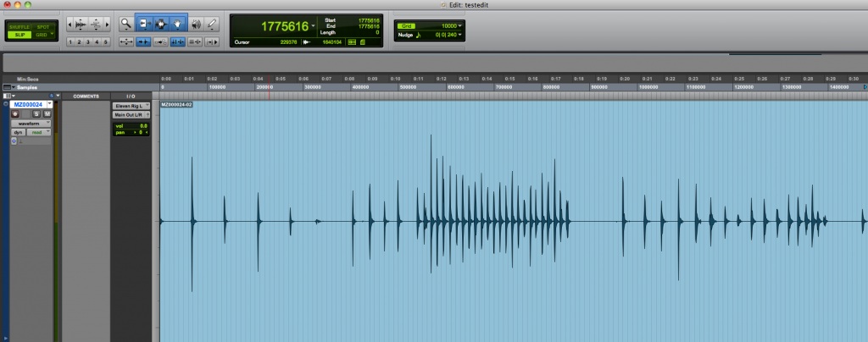868x342 pixels.
Task: Select the Grabber hand tool
Action: click(x=178, y=24)
